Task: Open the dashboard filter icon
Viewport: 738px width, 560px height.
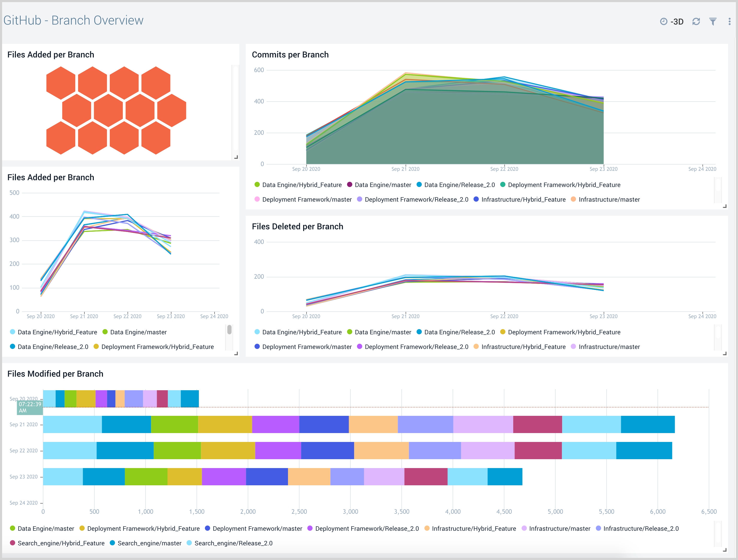Action: 713,21
